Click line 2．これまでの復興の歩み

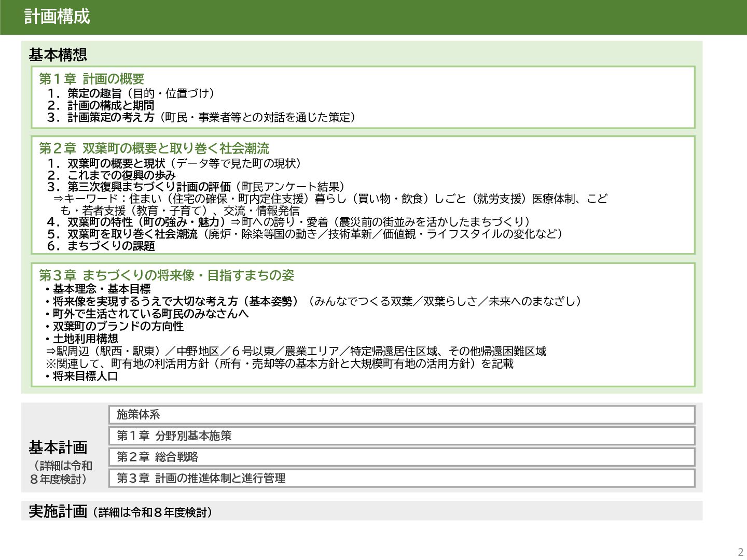(x=111, y=175)
